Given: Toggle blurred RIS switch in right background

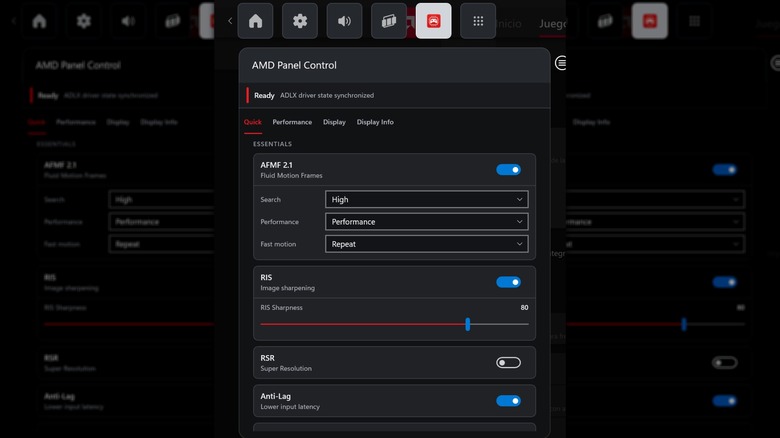Looking at the screenshot, I should point(725,282).
